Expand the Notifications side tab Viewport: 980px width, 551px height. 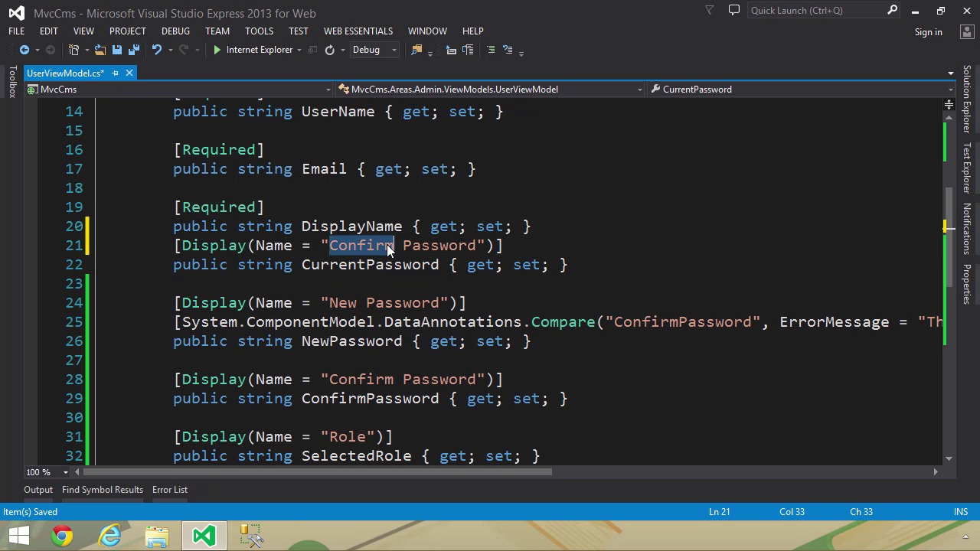pos(967,229)
